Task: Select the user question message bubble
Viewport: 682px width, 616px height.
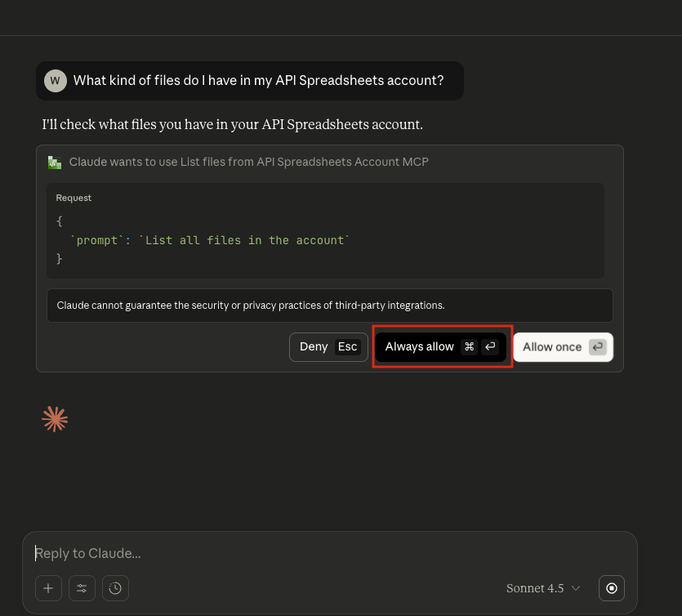Action: [x=249, y=81]
